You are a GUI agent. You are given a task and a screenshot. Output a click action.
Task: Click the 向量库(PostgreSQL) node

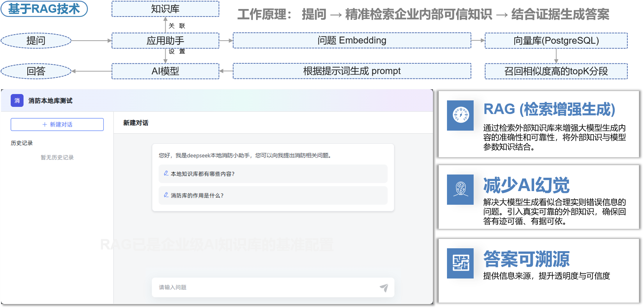tap(556, 41)
